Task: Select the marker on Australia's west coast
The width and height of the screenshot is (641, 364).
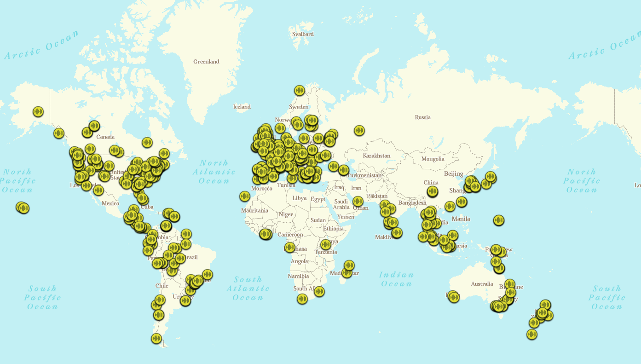Action: point(454,297)
